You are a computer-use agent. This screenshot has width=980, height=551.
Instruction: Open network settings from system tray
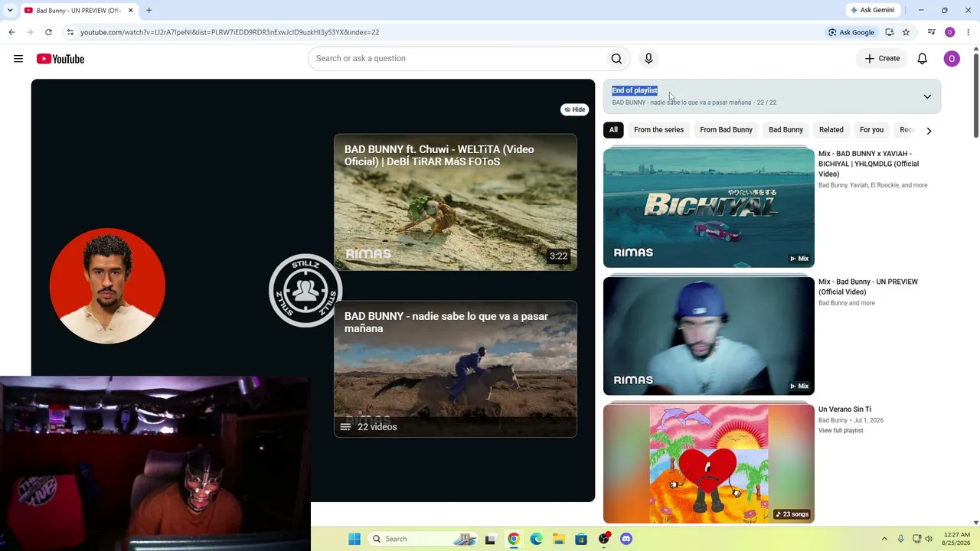(916, 539)
